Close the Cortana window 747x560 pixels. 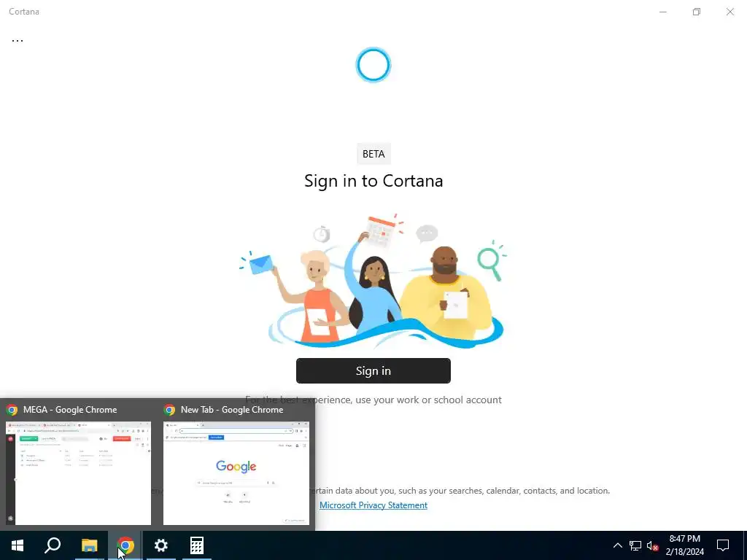pyautogui.click(x=729, y=12)
